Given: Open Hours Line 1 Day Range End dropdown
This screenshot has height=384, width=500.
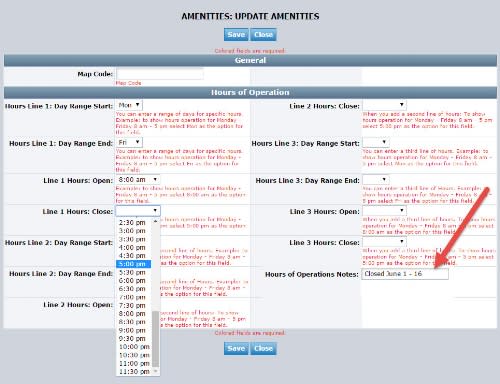Looking at the screenshot, I should click(x=129, y=143).
